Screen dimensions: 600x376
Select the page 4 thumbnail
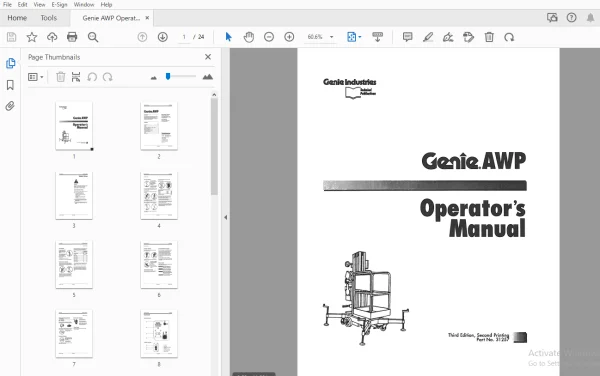click(159, 195)
